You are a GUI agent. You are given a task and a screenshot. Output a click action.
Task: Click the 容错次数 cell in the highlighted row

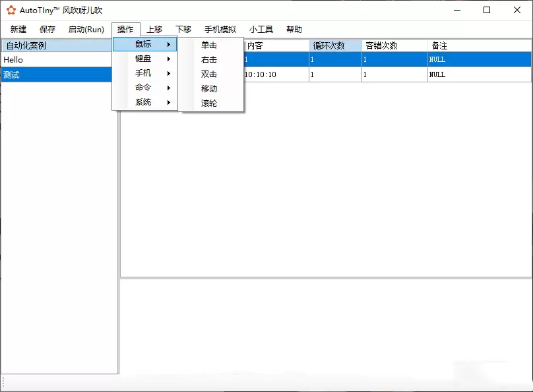click(x=394, y=59)
